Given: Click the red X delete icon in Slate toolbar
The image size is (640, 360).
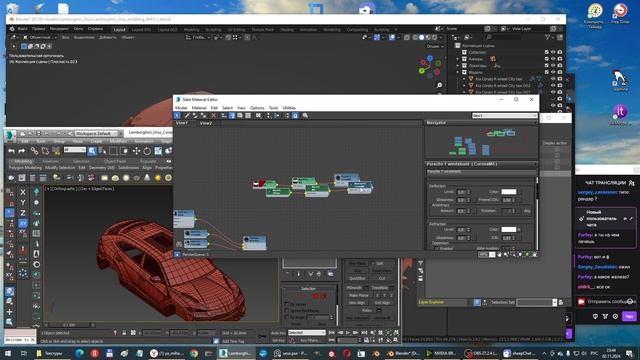Looking at the screenshot, I should pyautogui.click(x=213, y=116).
